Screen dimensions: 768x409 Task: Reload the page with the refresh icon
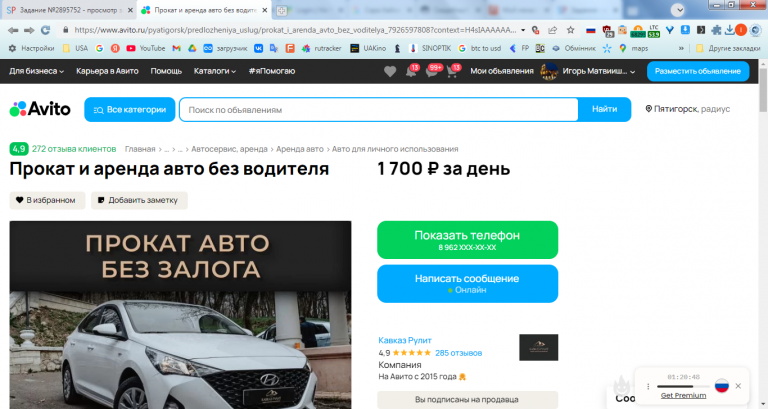coord(45,30)
